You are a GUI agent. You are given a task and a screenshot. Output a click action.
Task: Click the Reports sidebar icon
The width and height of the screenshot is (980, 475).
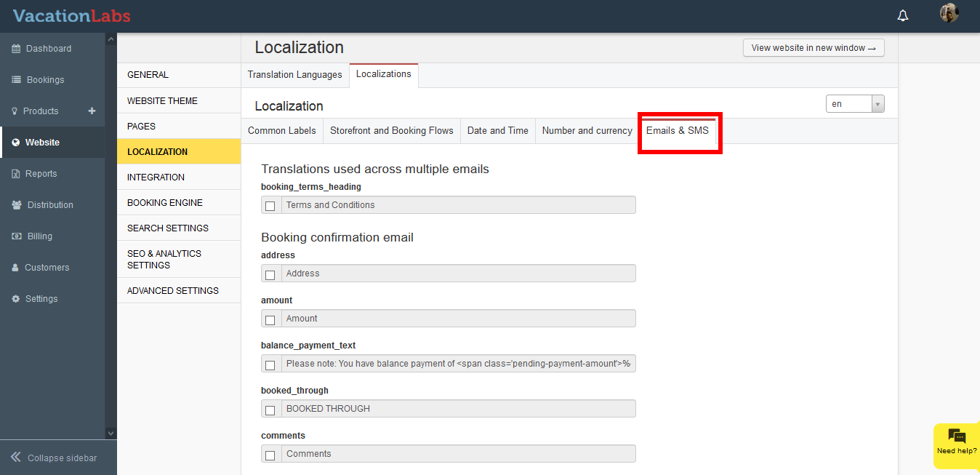tap(16, 174)
